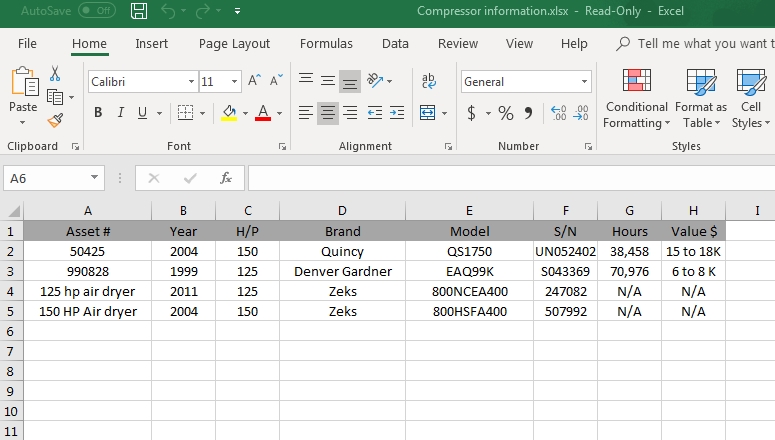Click the Increase Decimal icon
775x440 pixels.
click(x=559, y=113)
